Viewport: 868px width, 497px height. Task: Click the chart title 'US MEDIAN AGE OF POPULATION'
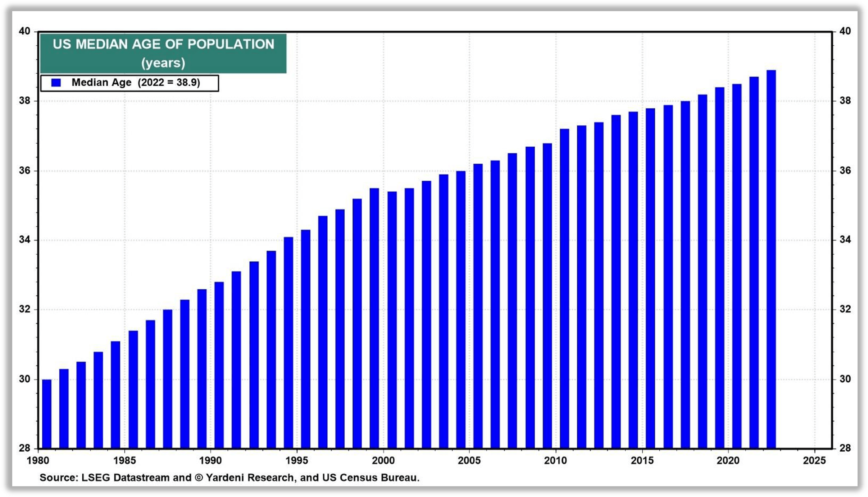pos(163,44)
